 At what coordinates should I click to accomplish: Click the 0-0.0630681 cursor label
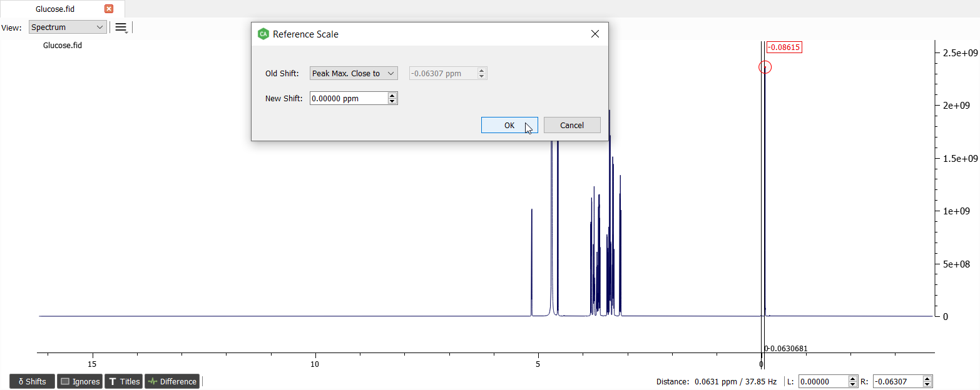785,349
